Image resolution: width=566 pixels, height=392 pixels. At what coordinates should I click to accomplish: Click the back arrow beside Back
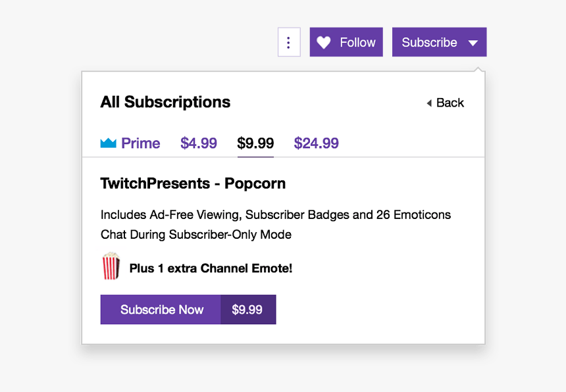429,103
